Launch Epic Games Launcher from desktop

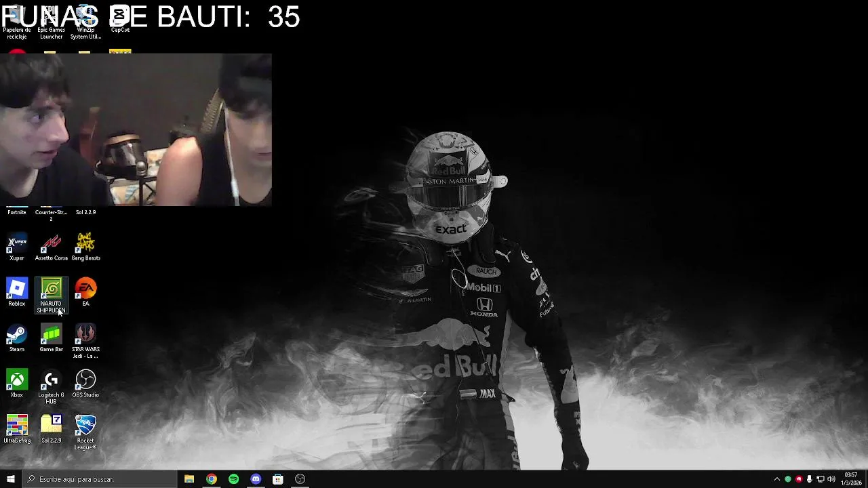coord(51,22)
